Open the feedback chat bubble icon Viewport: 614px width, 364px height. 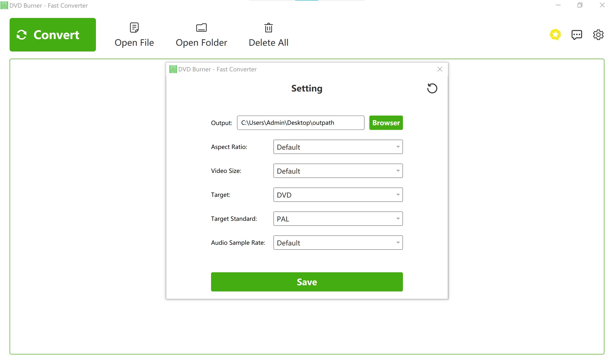coord(576,35)
